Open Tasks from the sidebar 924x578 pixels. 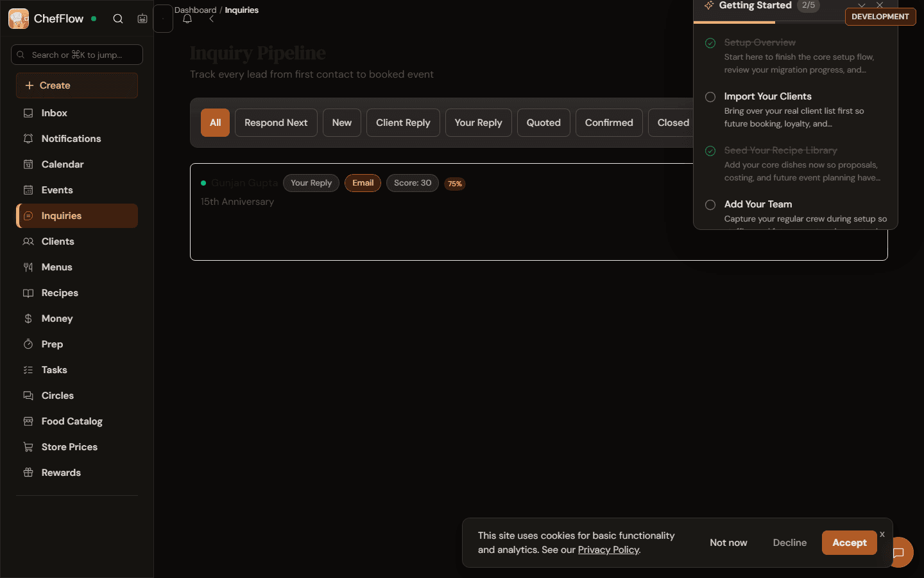[x=77, y=370]
